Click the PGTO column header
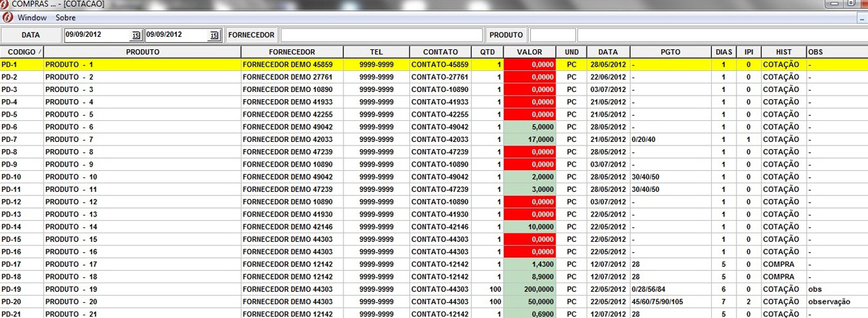The image size is (868, 318). (670, 52)
